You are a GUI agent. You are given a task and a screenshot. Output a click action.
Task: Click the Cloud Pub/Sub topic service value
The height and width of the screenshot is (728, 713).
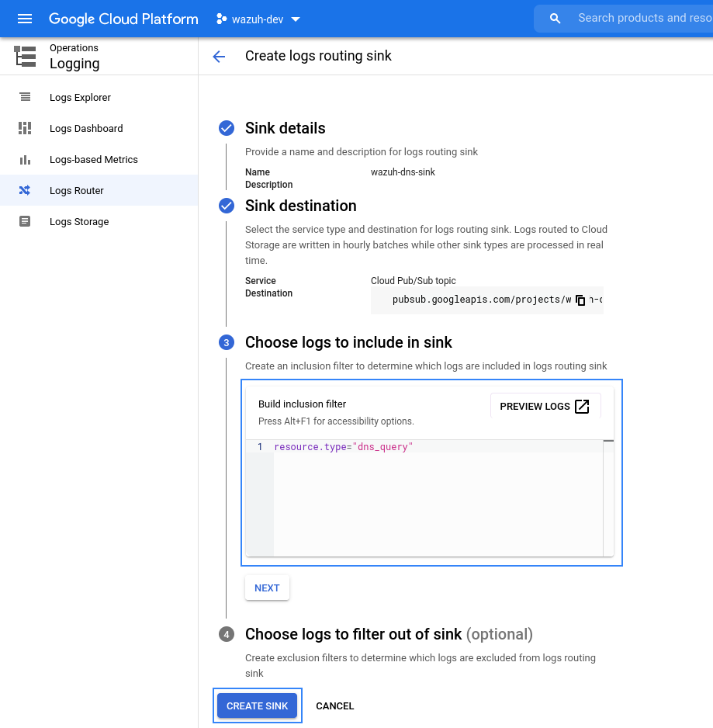[x=413, y=281]
